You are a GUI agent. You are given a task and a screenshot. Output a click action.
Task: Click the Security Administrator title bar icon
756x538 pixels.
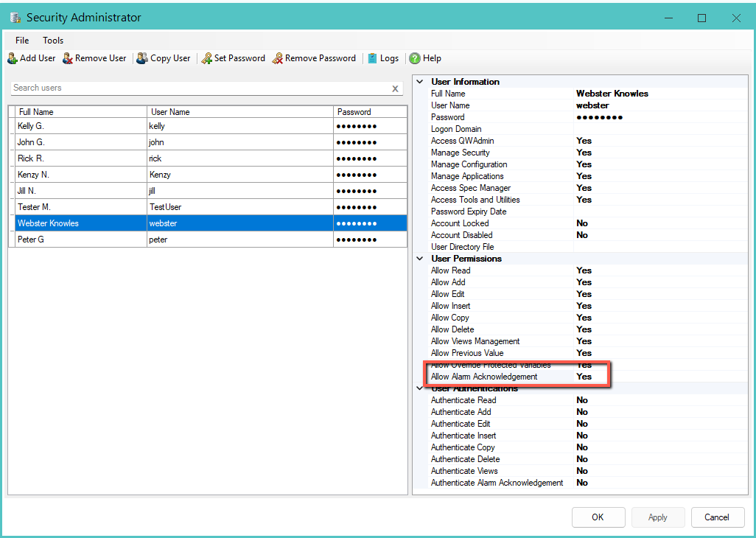click(x=15, y=18)
